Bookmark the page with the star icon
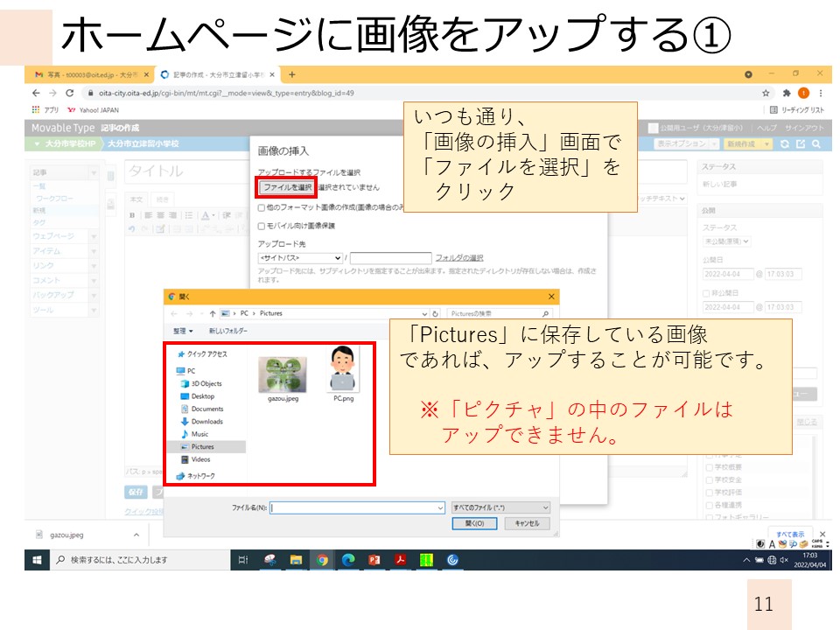This screenshot has height=630, width=840. click(x=766, y=93)
